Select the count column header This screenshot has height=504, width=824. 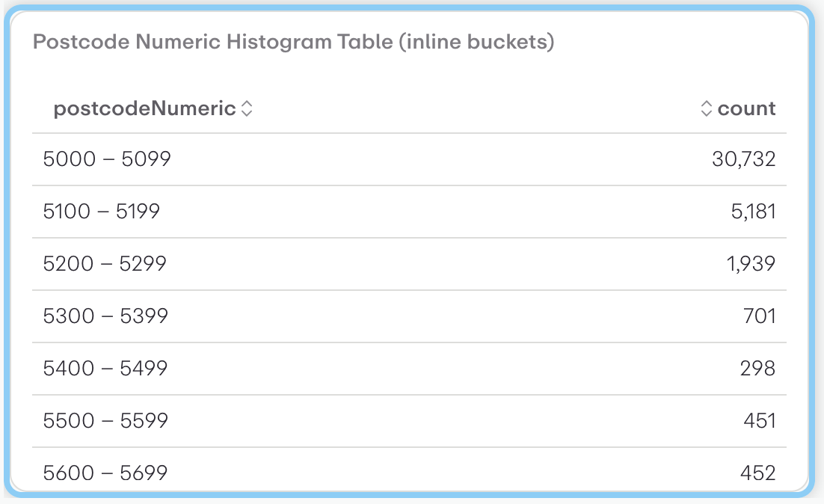747,108
